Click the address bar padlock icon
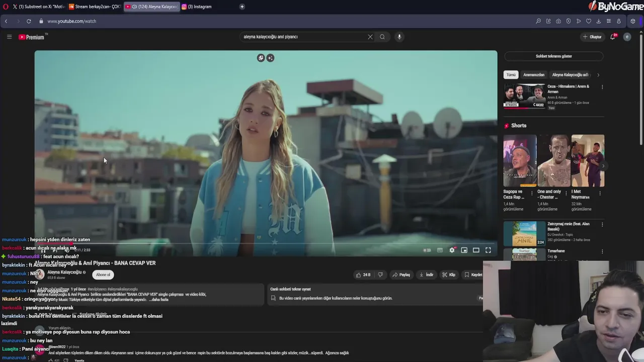The image size is (644, 362). (x=41, y=21)
